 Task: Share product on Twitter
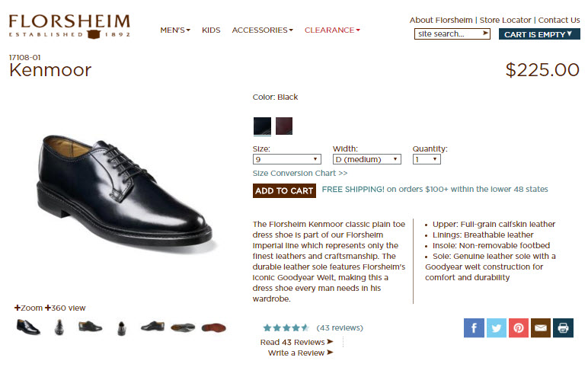click(497, 328)
